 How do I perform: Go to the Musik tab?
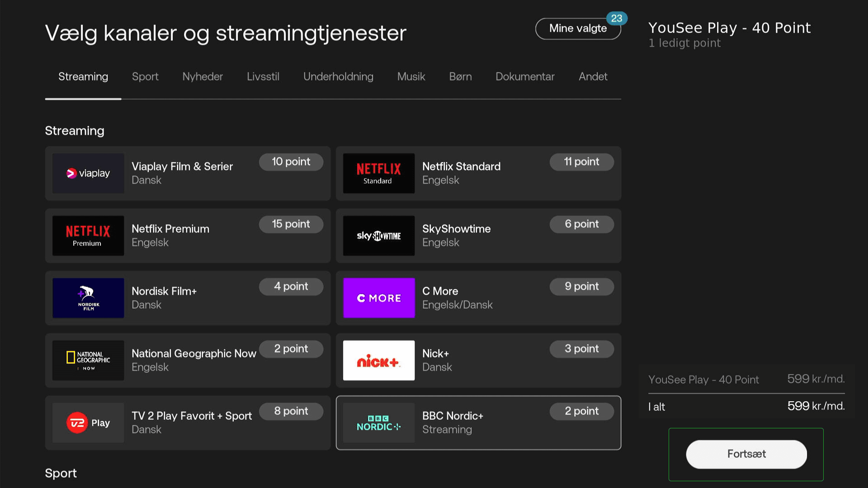(x=411, y=77)
